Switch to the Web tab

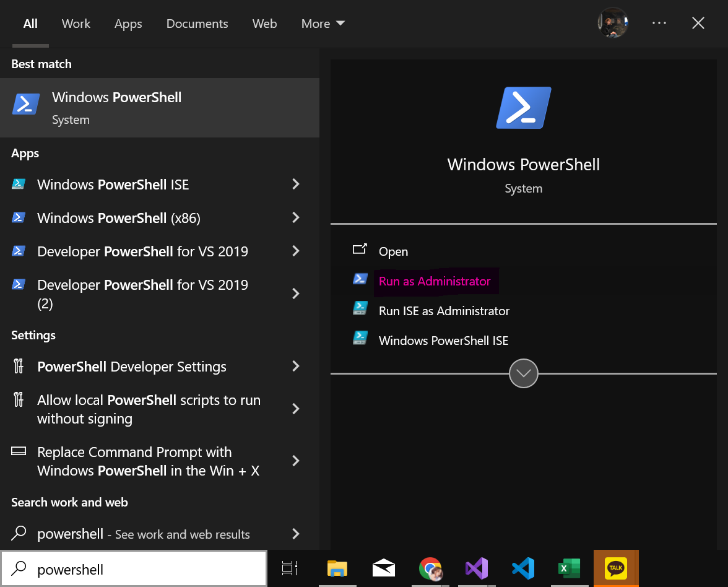265,24
